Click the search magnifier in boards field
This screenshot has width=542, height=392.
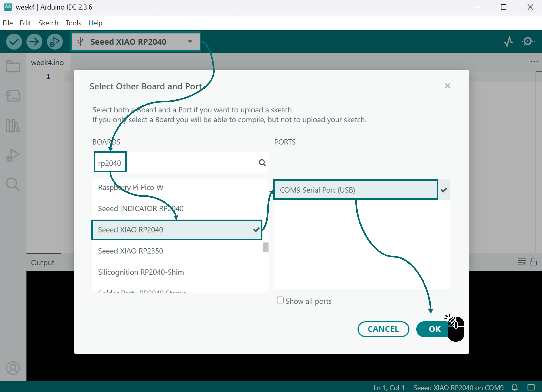[x=262, y=163]
